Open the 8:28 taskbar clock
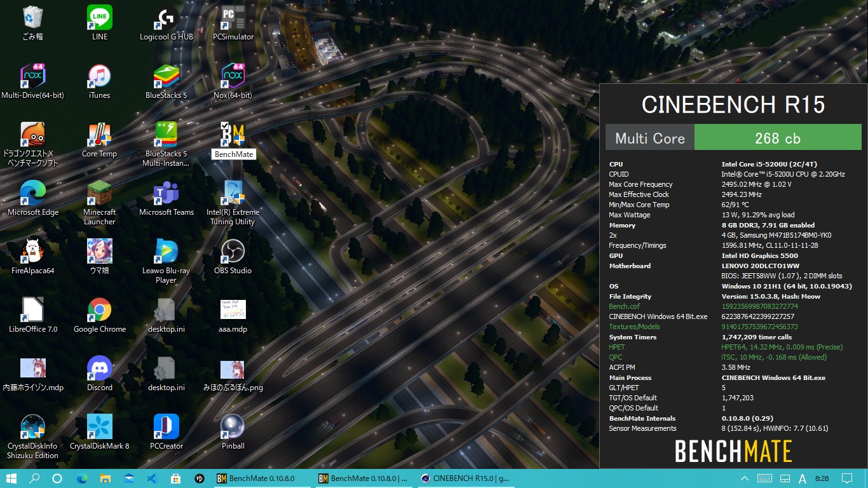This screenshot has height=488, width=868. pyautogui.click(x=822, y=478)
